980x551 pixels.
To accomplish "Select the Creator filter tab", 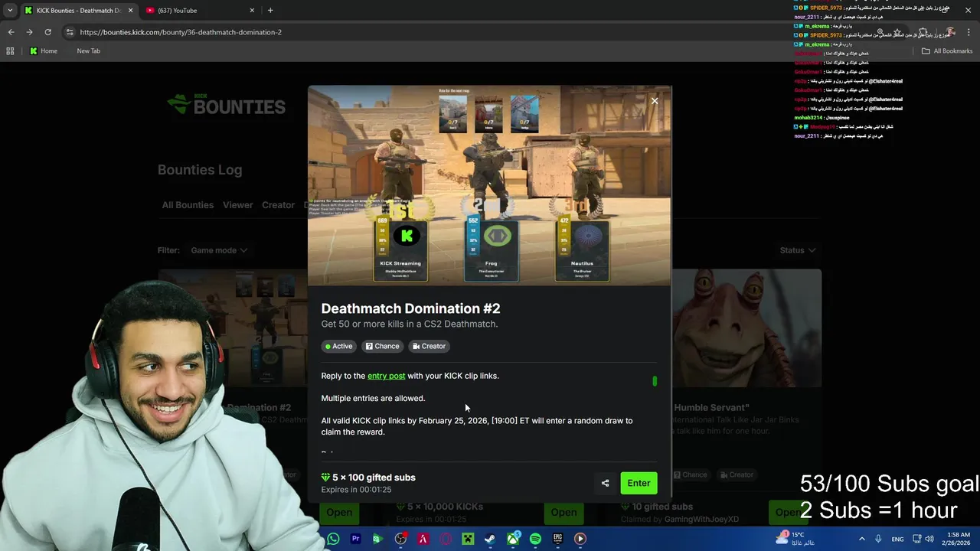I will pyautogui.click(x=278, y=205).
